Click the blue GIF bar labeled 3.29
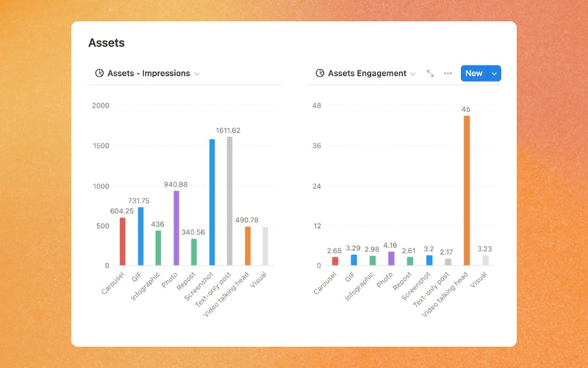This screenshot has height=368, width=588. [x=354, y=260]
